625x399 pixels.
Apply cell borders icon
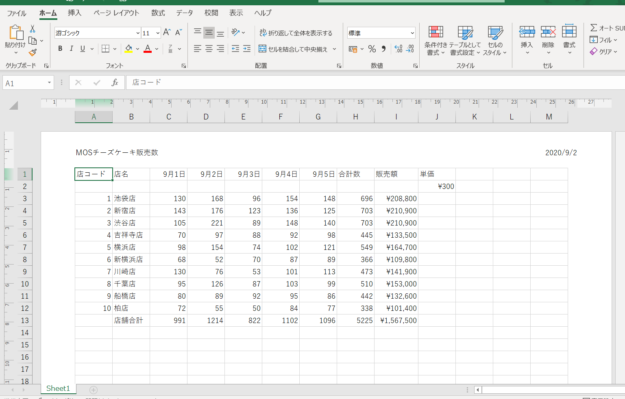(105, 49)
